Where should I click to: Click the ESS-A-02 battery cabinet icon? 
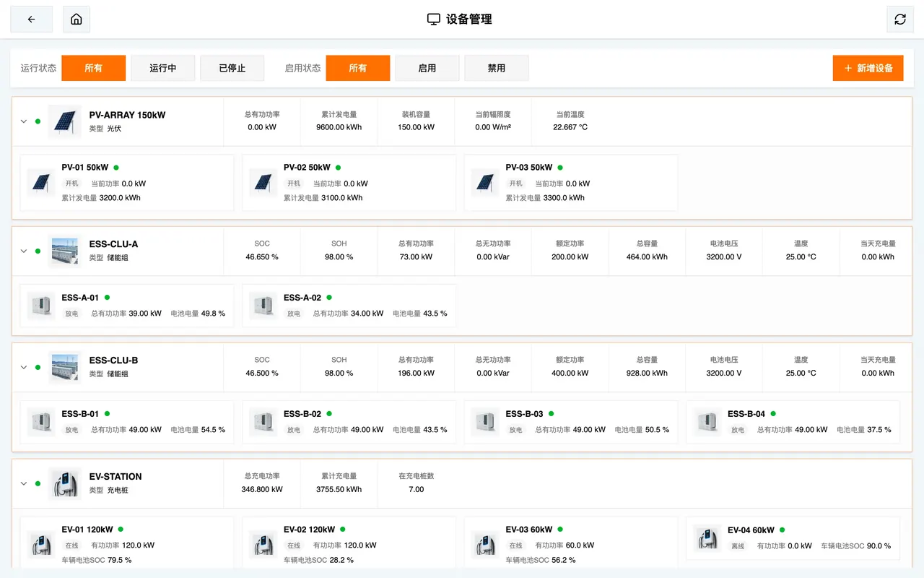[x=263, y=306]
